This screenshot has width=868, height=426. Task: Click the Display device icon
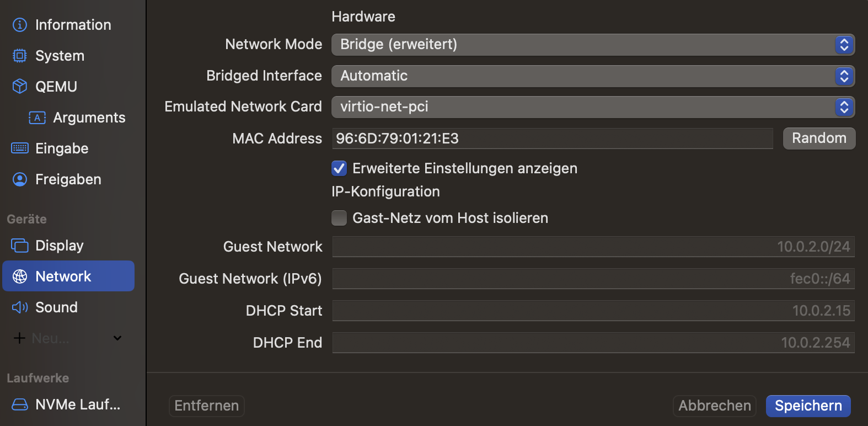(20, 246)
